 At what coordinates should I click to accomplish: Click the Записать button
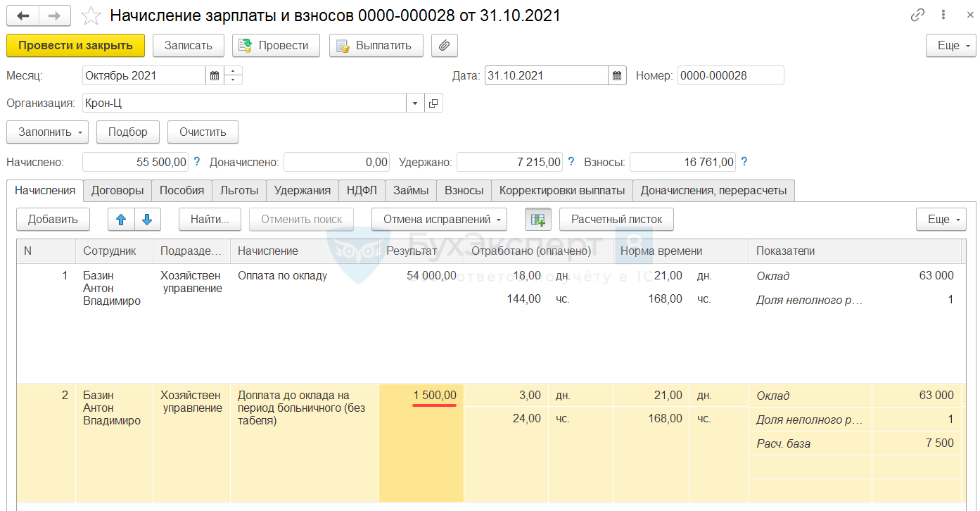[189, 46]
